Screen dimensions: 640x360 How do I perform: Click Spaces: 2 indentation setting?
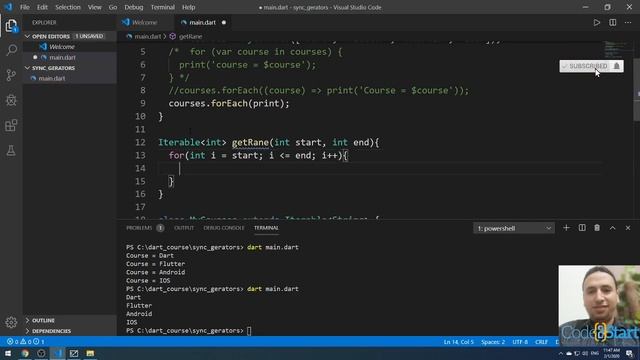coord(493,342)
